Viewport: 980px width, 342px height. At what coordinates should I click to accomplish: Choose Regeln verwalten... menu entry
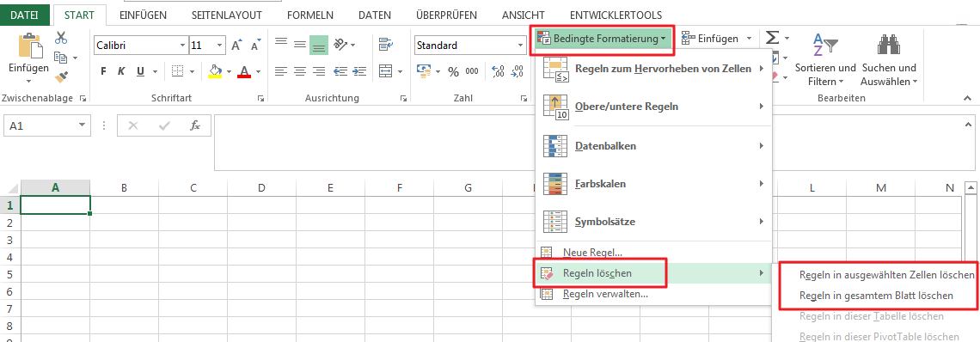pyautogui.click(x=653, y=294)
